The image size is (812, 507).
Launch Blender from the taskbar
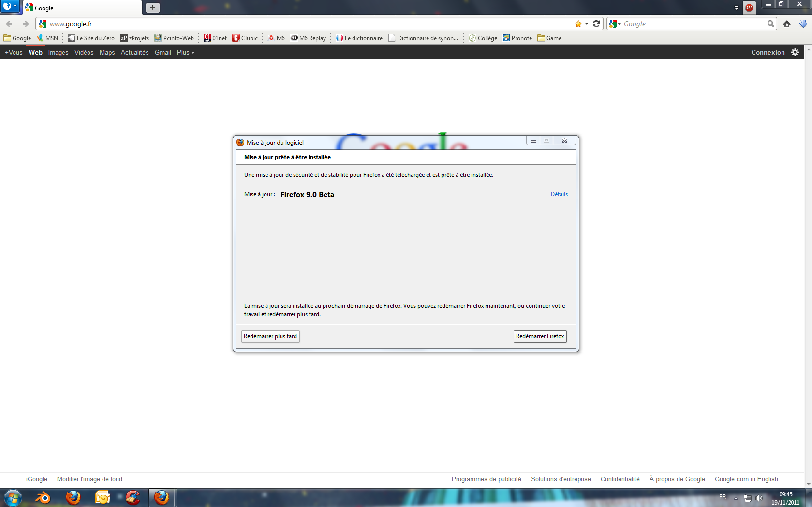click(43, 497)
